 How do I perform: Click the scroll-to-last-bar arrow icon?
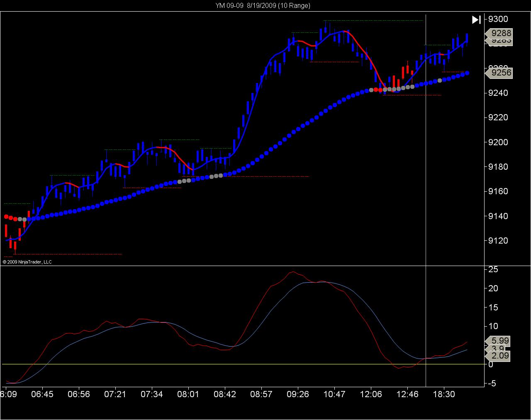476,20
